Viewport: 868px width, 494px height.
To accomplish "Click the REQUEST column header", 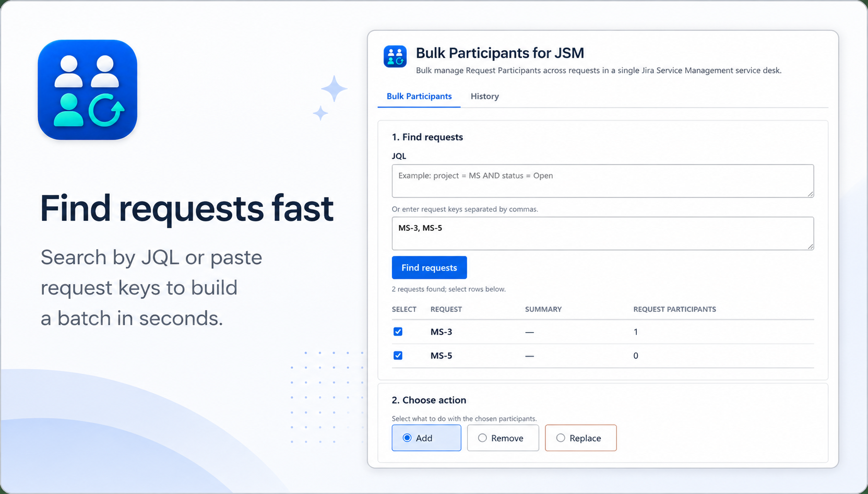I will point(446,309).
